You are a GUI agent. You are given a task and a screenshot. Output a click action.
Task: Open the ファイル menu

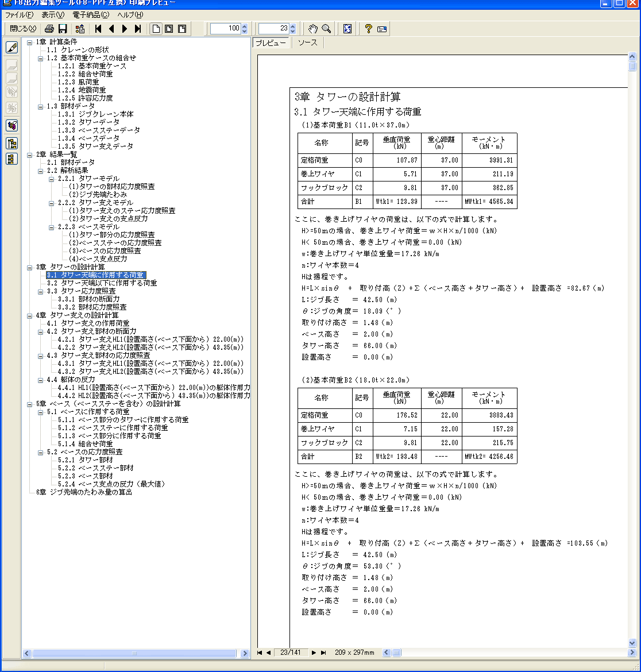click(x=20, y=15)
